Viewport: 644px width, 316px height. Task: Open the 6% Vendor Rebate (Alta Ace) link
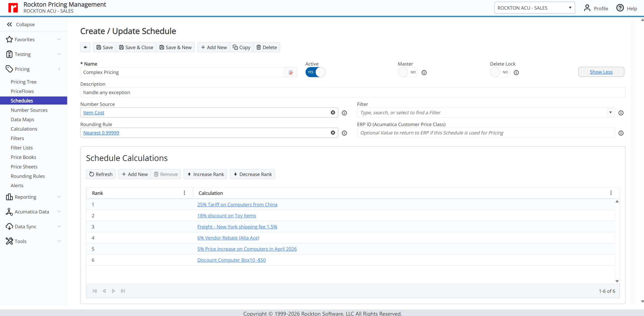tap(228, 238)
